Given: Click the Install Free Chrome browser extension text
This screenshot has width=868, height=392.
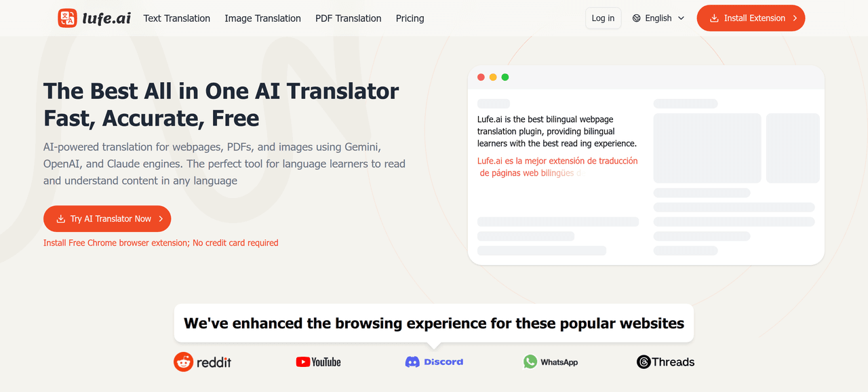Looking at the screenshot, I should pos(161,243).
